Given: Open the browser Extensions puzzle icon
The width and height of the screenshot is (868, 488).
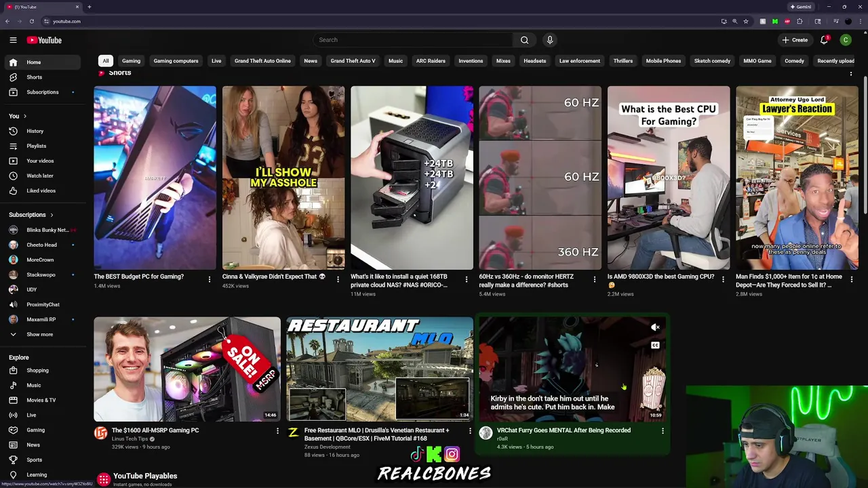Looking at the screenshot, I should pos(800,22).
